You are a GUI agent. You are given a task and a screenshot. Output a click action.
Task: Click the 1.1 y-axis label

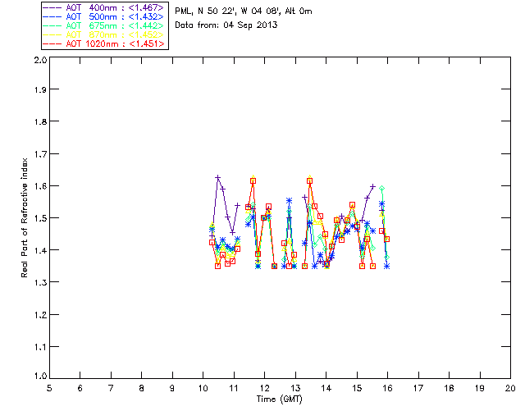(40, 347)
